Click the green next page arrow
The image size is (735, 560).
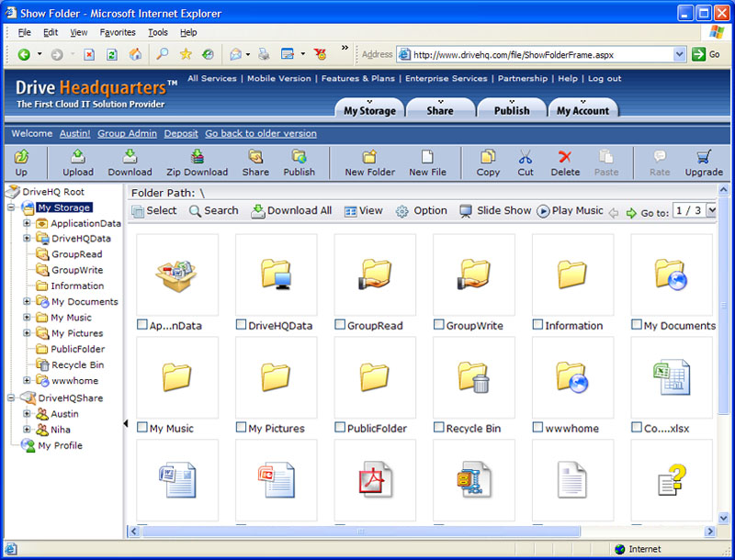click(x=631, y=213)
